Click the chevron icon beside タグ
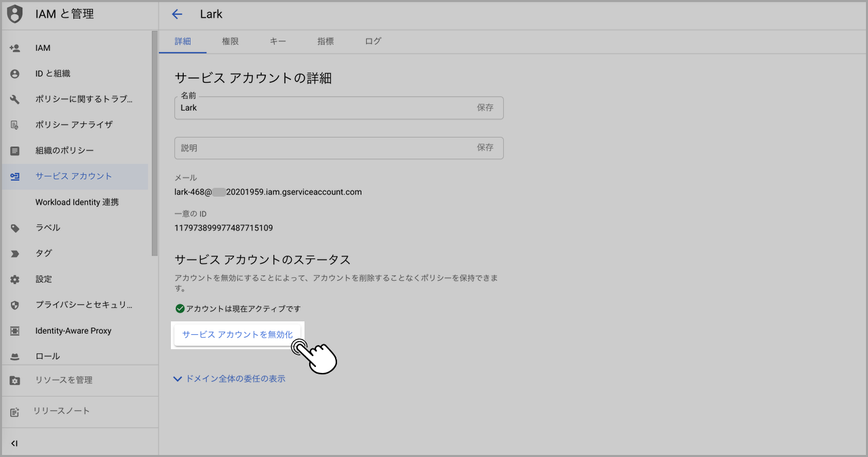The width and height of the screenshot is (868, 457). tap(14, 254)
